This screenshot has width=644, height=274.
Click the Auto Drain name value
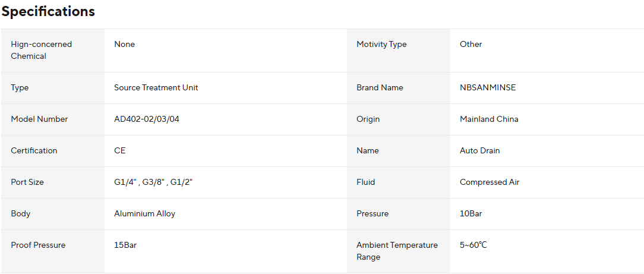click(479, 150)
